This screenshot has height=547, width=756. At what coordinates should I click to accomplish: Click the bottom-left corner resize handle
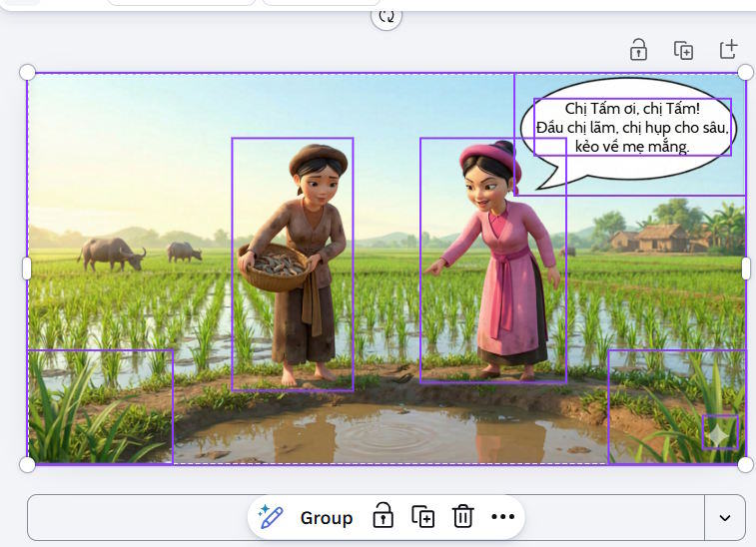pyautogui.click(x=27, y=464)
